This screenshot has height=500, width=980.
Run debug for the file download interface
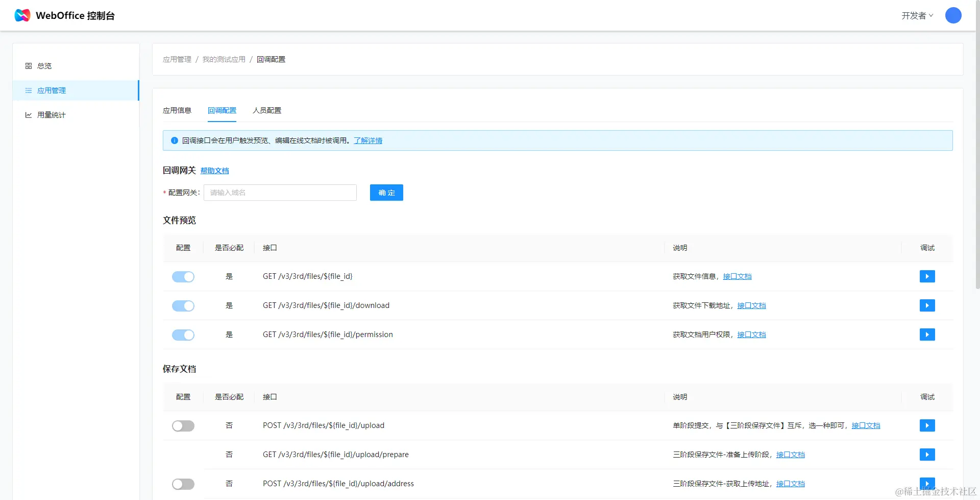pos(927,305)
